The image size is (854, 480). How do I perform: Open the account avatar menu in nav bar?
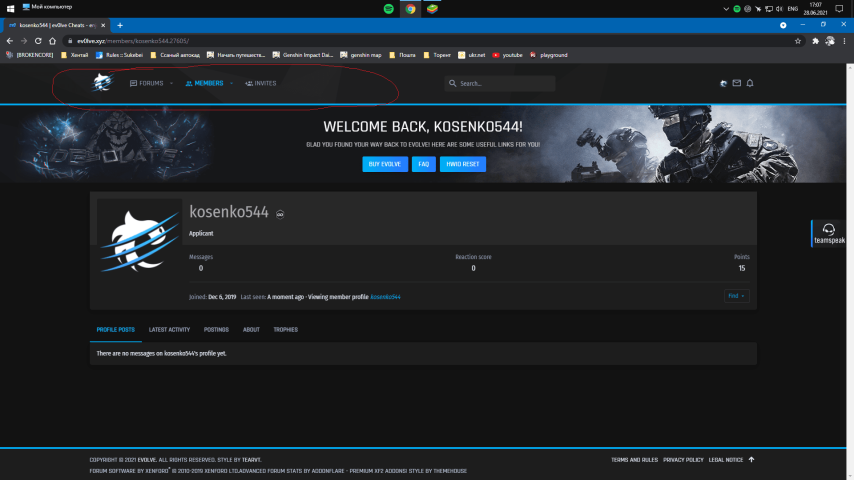pyautogui.click(x=723, y=83)
